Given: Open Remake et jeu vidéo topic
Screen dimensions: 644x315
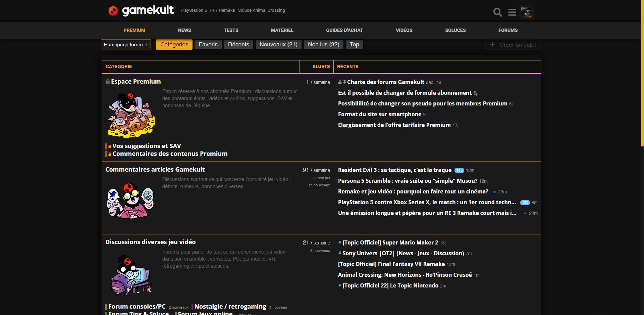Looking at the screenshot, I should click(x=413, y=191).
